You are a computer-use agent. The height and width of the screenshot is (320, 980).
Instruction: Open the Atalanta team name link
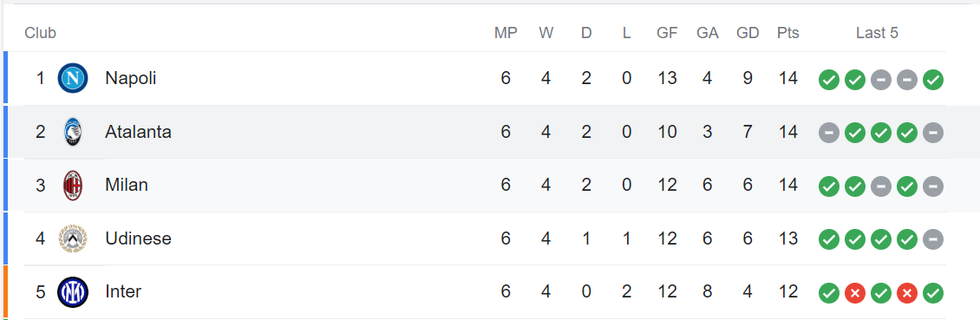tap(138, 132)
